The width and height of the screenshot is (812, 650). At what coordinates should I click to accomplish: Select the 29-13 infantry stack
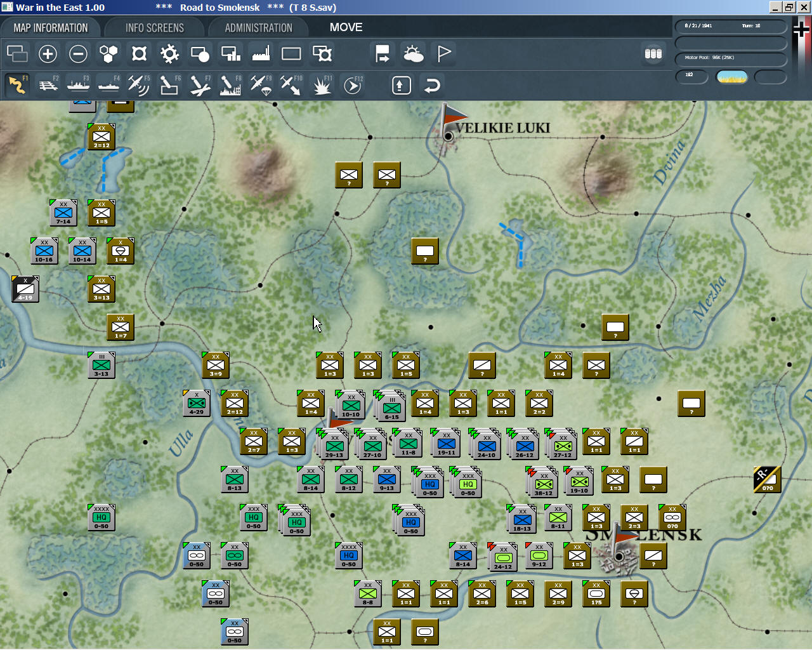[333, 444]
